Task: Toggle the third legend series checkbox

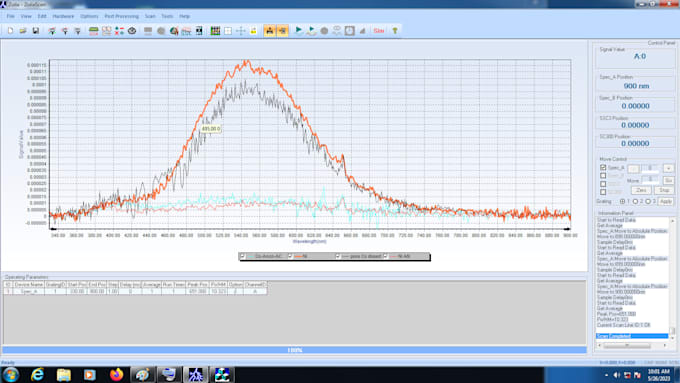Action: tap(338, 256)
